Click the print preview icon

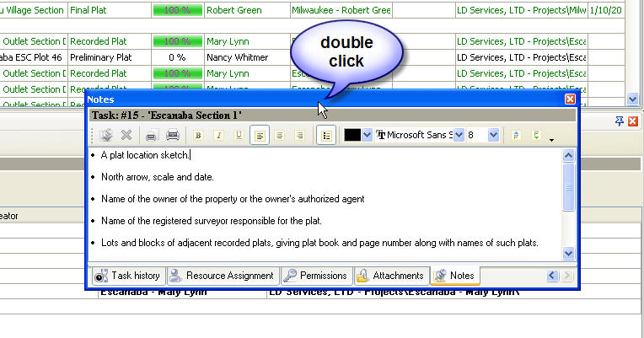point(151,135)
